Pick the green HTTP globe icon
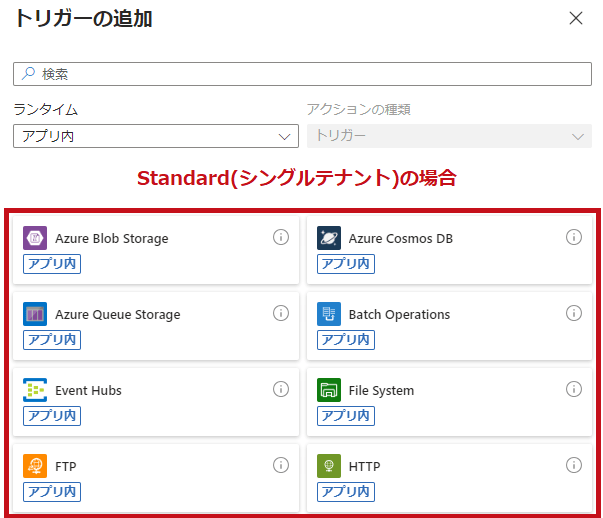This screenshot has width=603, height=518. [x=329, y=466]
